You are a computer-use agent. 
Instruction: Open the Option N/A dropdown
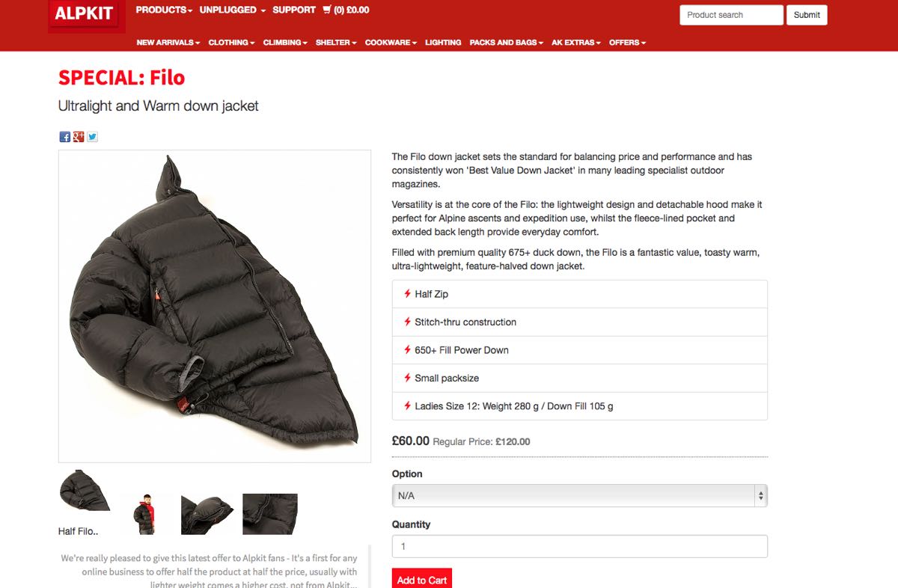(580, 496)
